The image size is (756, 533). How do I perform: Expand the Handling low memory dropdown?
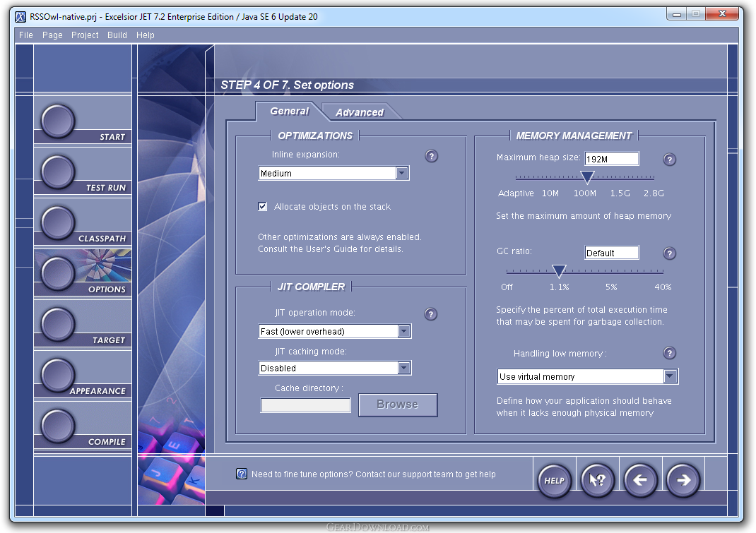(671, 376)
